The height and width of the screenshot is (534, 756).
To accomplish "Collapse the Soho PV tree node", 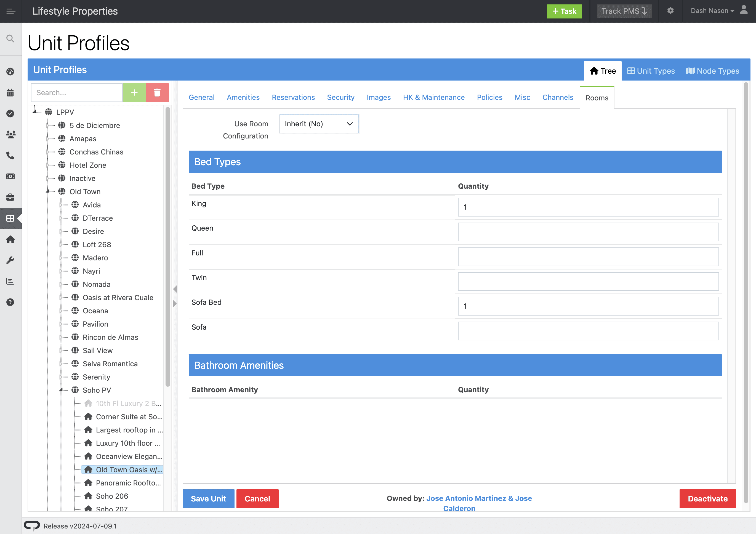I will 61,390.
